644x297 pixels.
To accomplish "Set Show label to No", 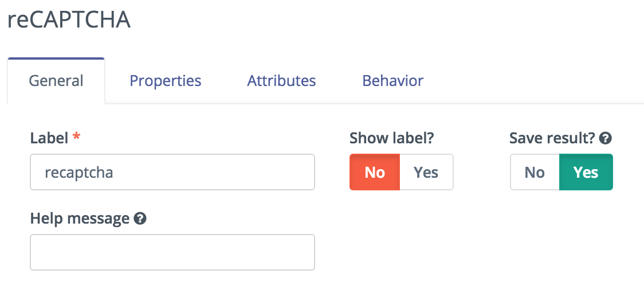I will [375, 172].
